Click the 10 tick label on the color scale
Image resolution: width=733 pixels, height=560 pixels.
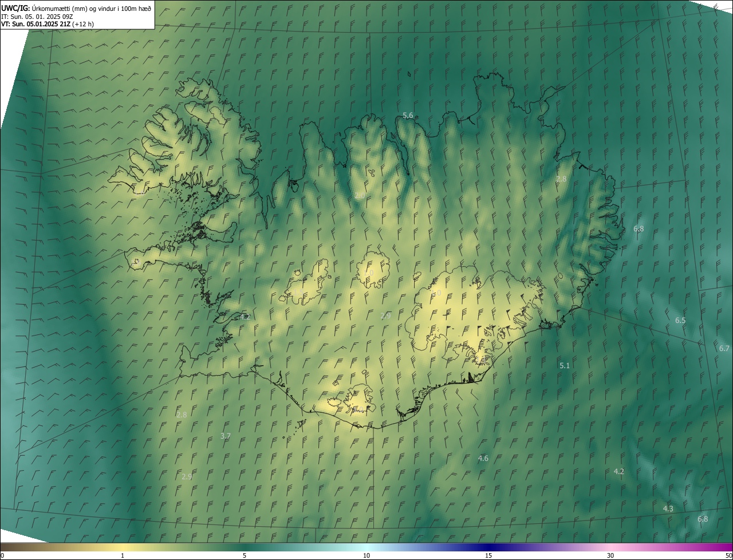pyautogui.click(x=366, y=556)
